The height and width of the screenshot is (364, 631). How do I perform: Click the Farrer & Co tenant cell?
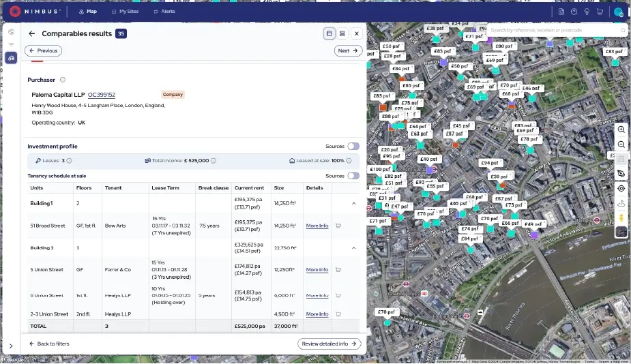point(118,269)
